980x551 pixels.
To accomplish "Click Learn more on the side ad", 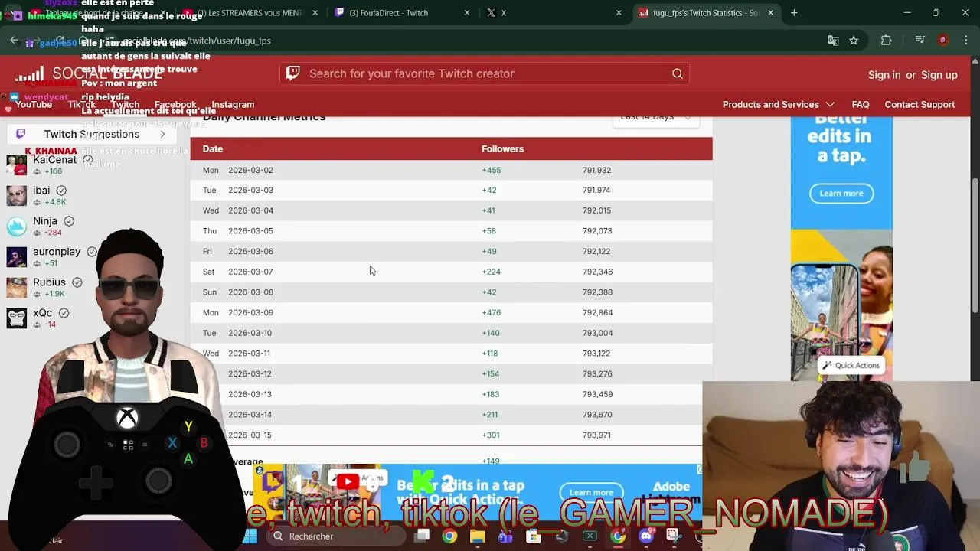I will point(841,193).
